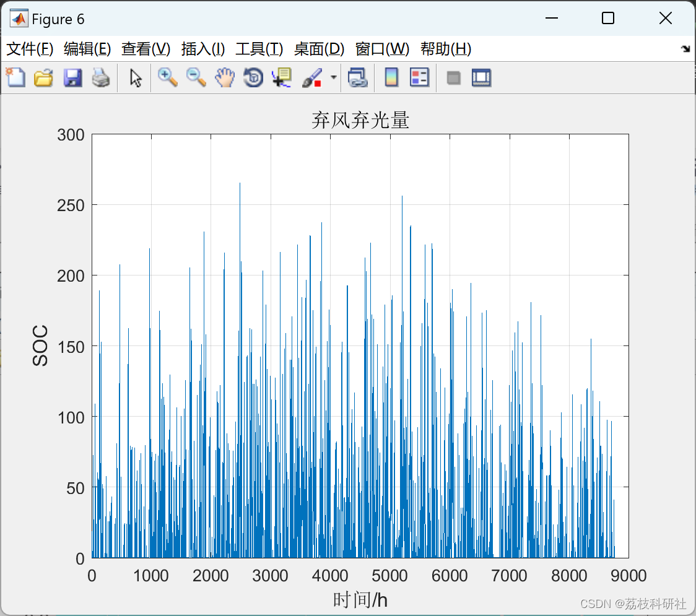Select the y-axis label SOC
This screenshot has height=616, width=696.
40,345
